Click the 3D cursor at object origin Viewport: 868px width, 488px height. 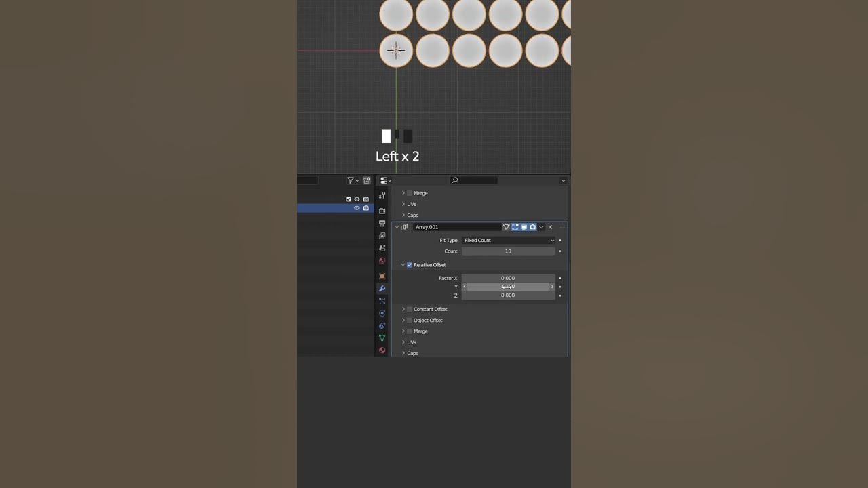tap(396, 49)
